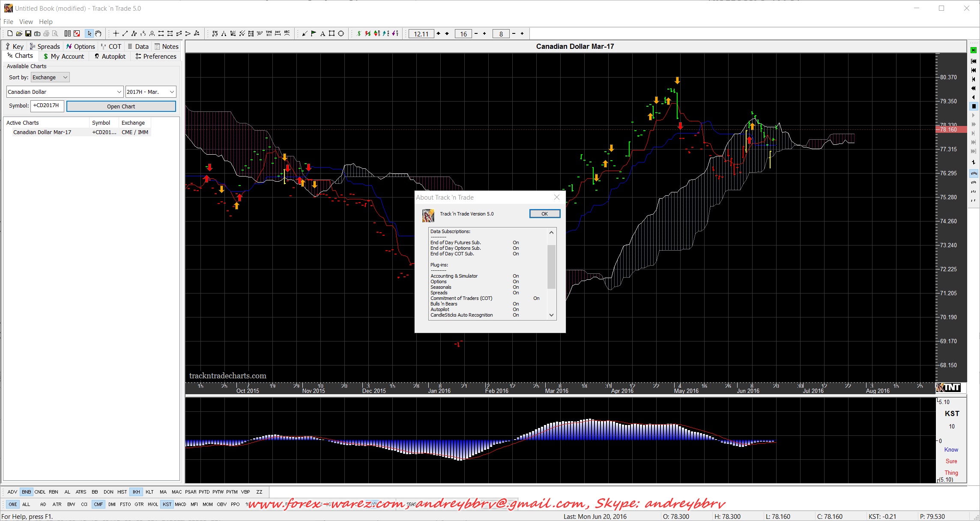Click the green dollar sign buy icon
980x521 pixels.
(x=359, y=33)
